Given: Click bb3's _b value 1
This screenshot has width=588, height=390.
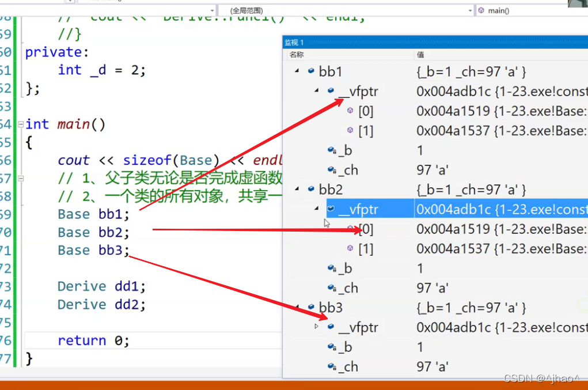Looking at the screenshot, I should click(x=420, y=347).
